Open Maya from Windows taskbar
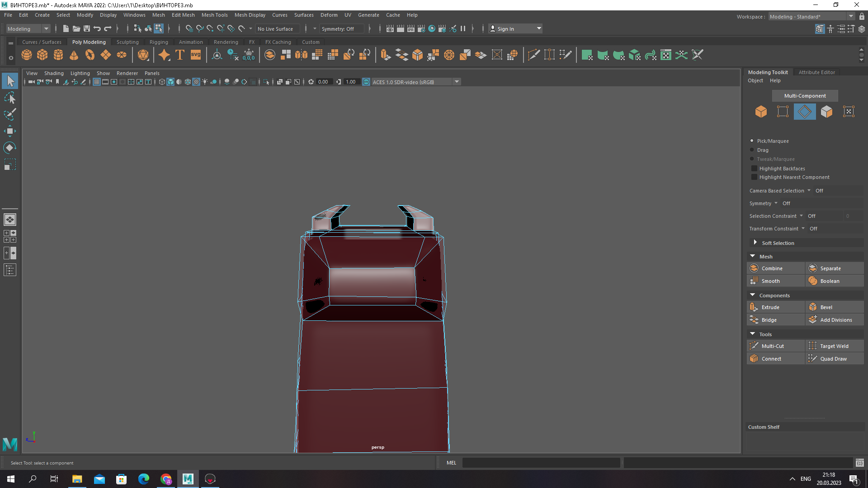868x488 pixels. click(188, 479)
